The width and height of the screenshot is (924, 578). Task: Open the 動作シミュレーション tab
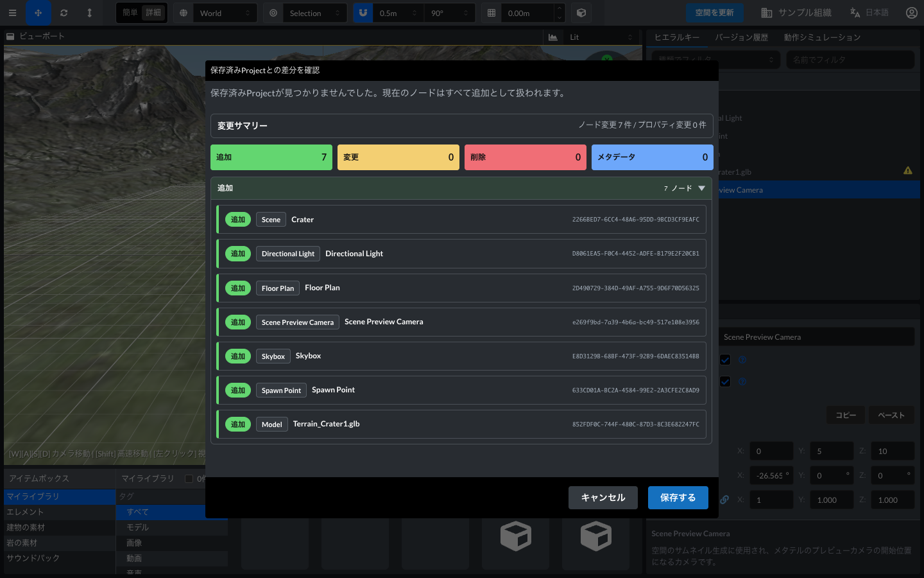click(x=822, y=37)
